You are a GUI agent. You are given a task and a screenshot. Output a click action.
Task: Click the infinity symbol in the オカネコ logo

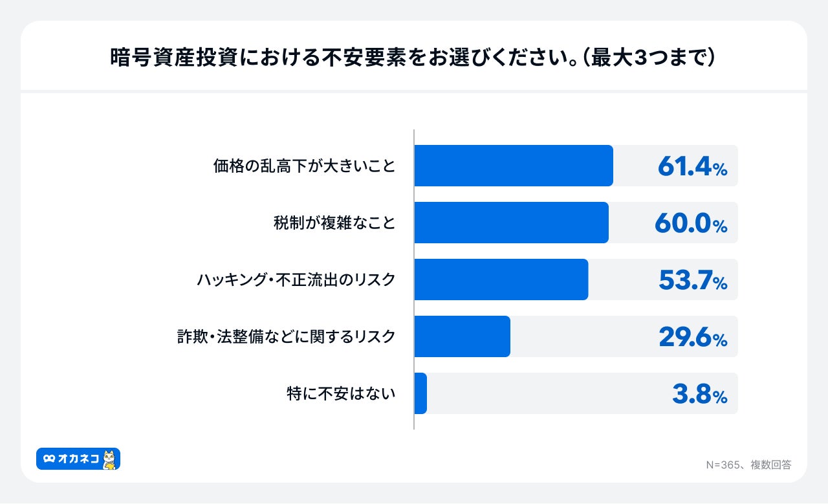coord(49,459)
